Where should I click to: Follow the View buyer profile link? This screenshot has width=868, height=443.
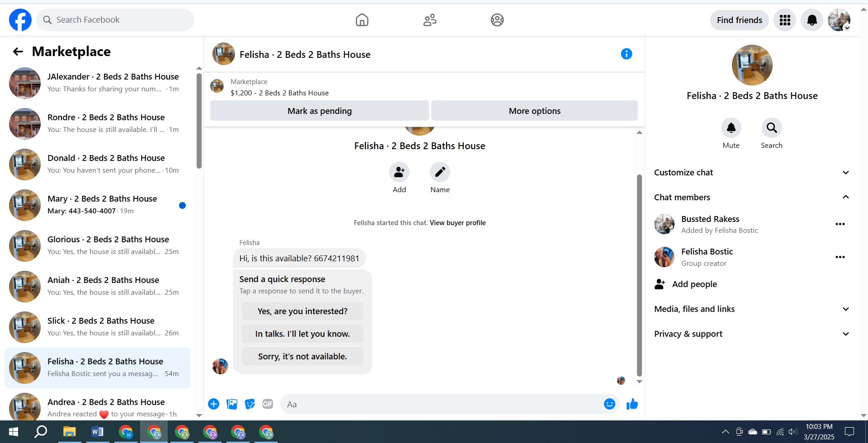pos(458,223)
